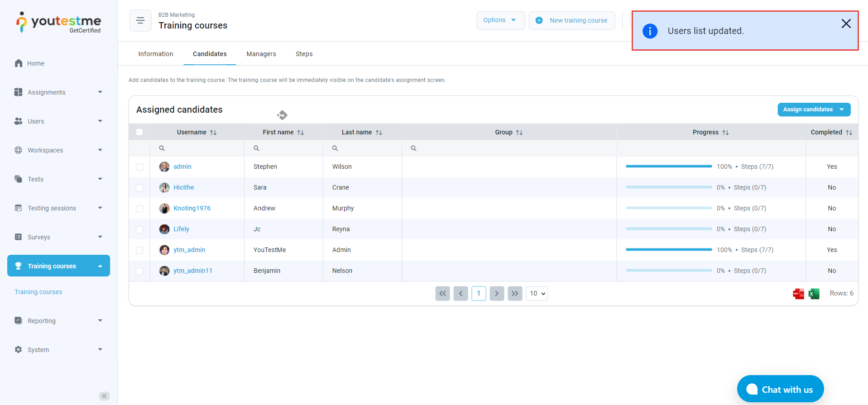868x405 pixels.
Task: Sort by Username column arrows
Action: pos(213,133)
